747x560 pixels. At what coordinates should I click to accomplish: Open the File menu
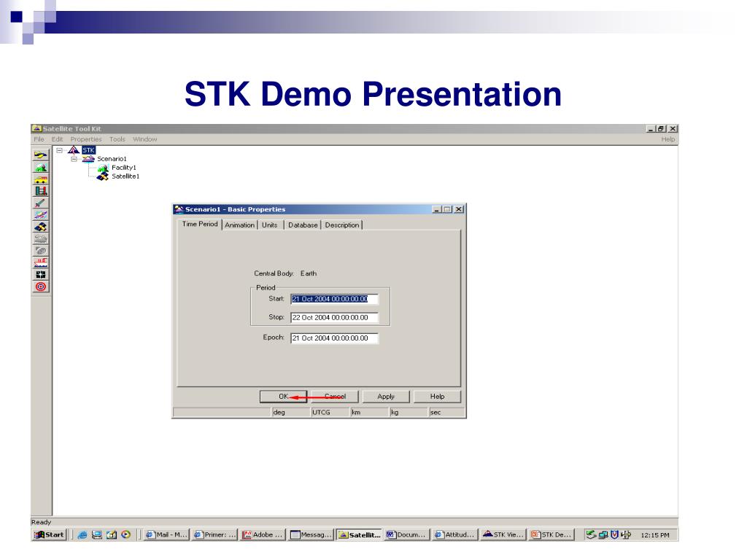pyautogui.click(x=39, y=139)
